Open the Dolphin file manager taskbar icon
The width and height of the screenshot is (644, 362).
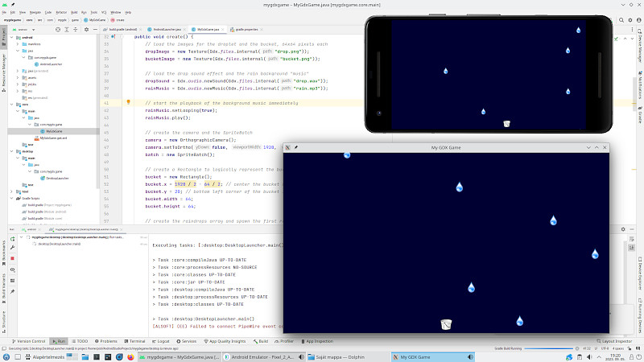click(85, 357)
